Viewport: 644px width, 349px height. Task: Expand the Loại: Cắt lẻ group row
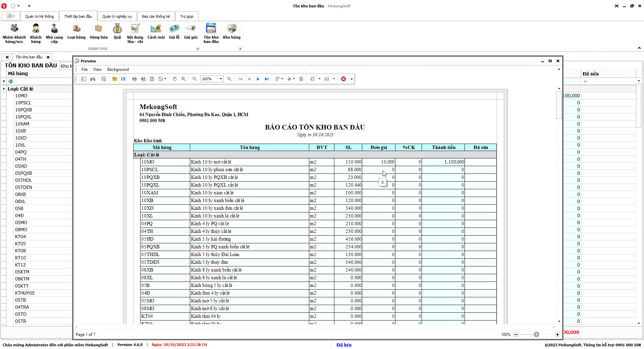[4, 89]
